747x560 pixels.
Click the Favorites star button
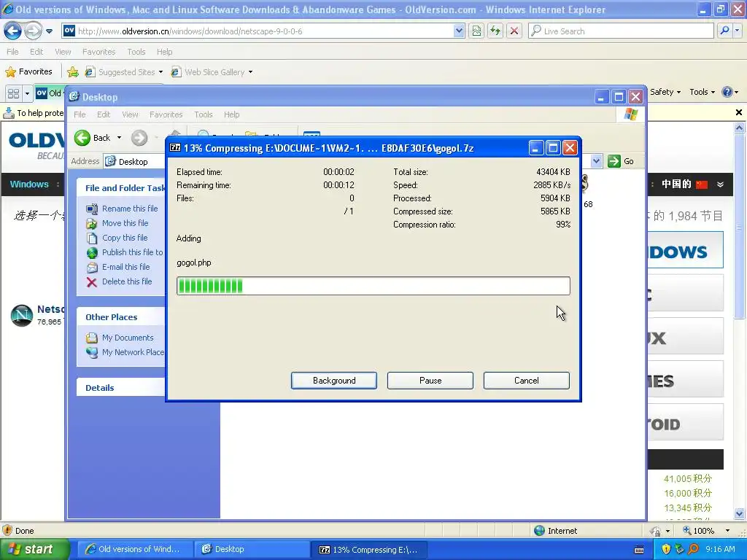[28, 72]
